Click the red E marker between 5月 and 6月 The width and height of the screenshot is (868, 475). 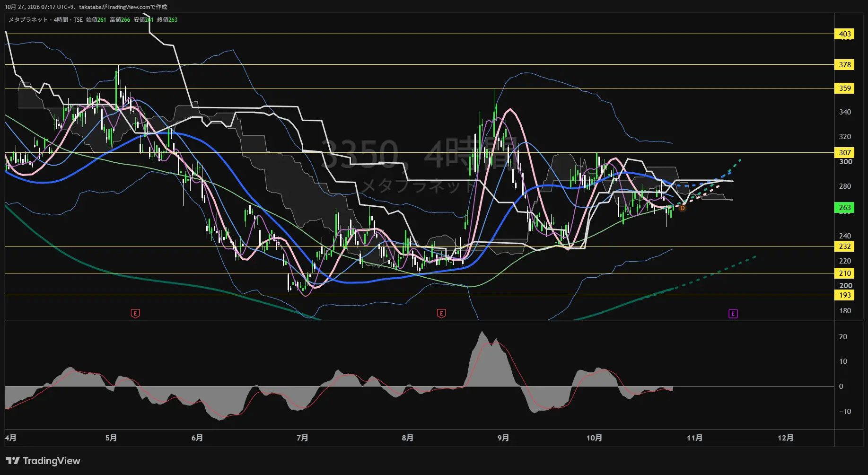[x=135, y=313]
